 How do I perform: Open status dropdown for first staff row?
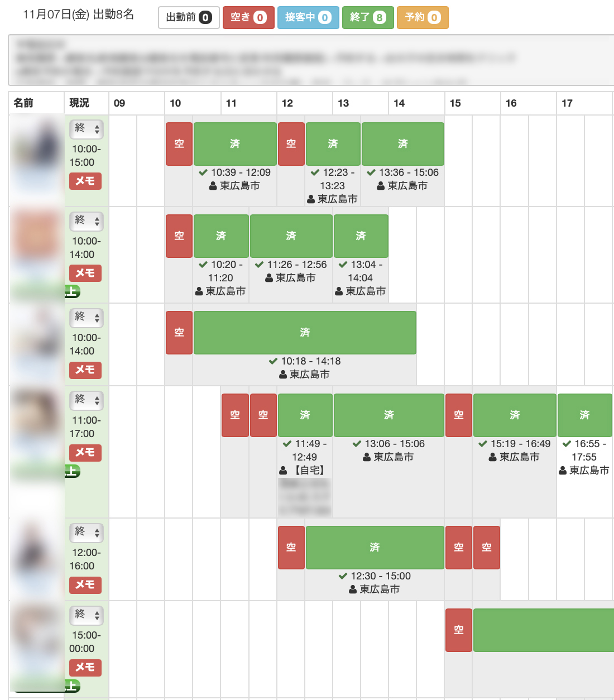pyautogui.click(x=87, y=129)
